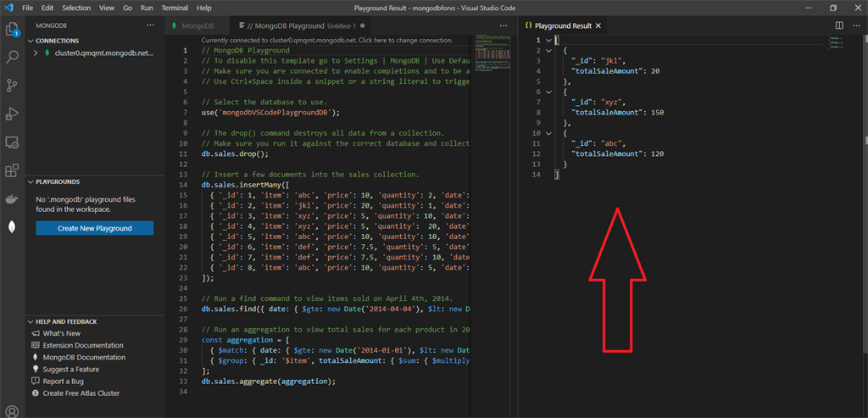Switch to the MongoDB tab
Image resolution: width=868 pixels, height=418 pixels.
(x=197, y=26)
